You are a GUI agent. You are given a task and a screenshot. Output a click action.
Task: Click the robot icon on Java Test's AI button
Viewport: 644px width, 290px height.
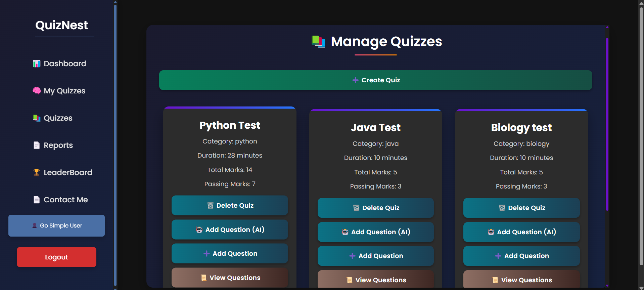click(x=345, y=232)
